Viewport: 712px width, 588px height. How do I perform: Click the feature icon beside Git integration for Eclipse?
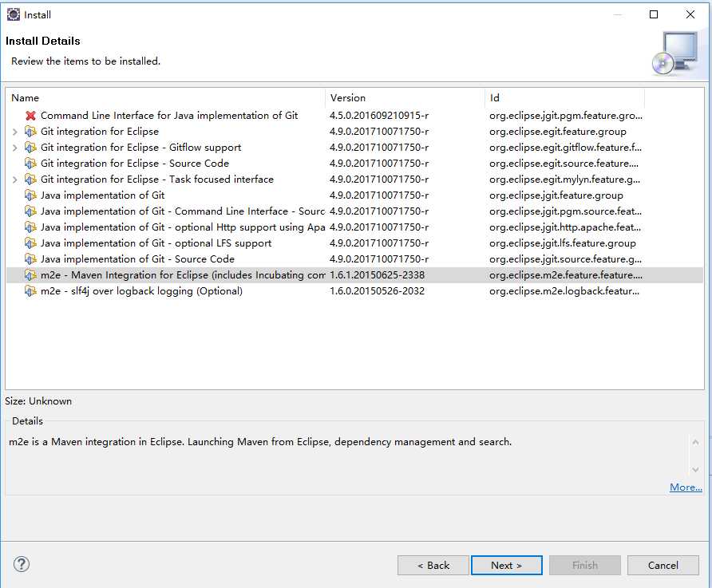click(x=30, y=132)
